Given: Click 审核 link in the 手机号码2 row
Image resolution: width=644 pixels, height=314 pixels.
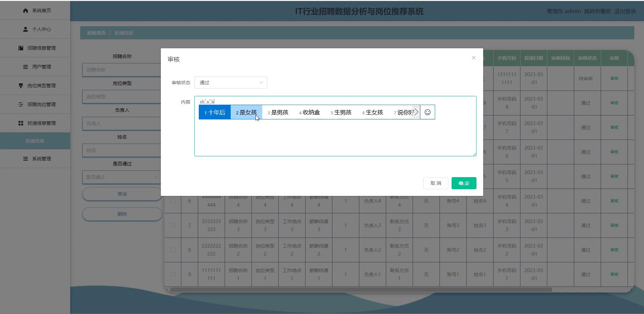Looking at the screenshot, I should pyautogui.click(x=614, y=250).
